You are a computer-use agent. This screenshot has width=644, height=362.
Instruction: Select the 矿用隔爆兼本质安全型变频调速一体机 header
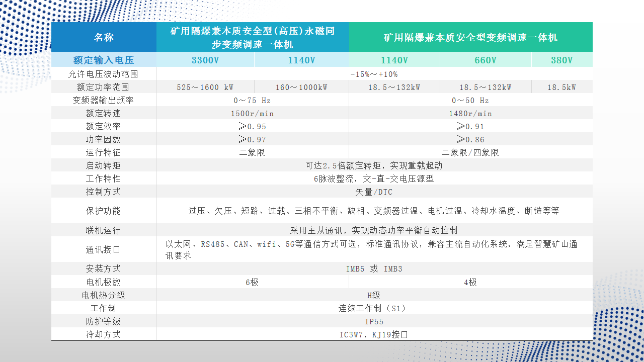[471, 37]
